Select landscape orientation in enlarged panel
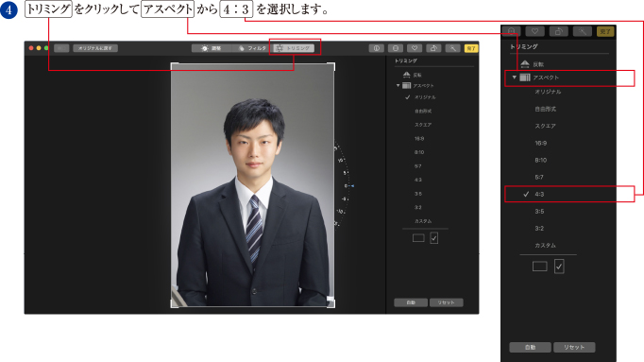The height and width of the screenshot is (362, 644). click(540, 267)
